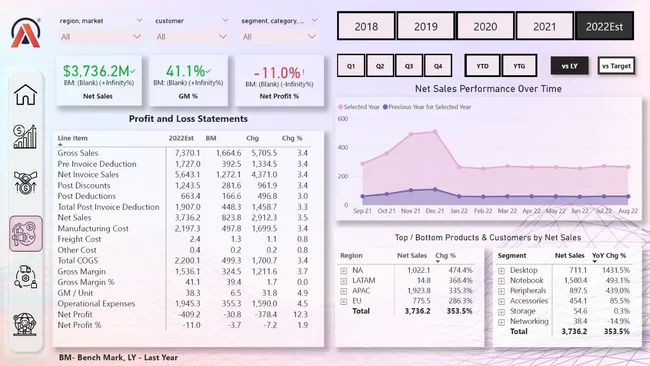Screen dimensions: 650x366
Task: Select the Gross Sales line item
Action: (78, 153)
